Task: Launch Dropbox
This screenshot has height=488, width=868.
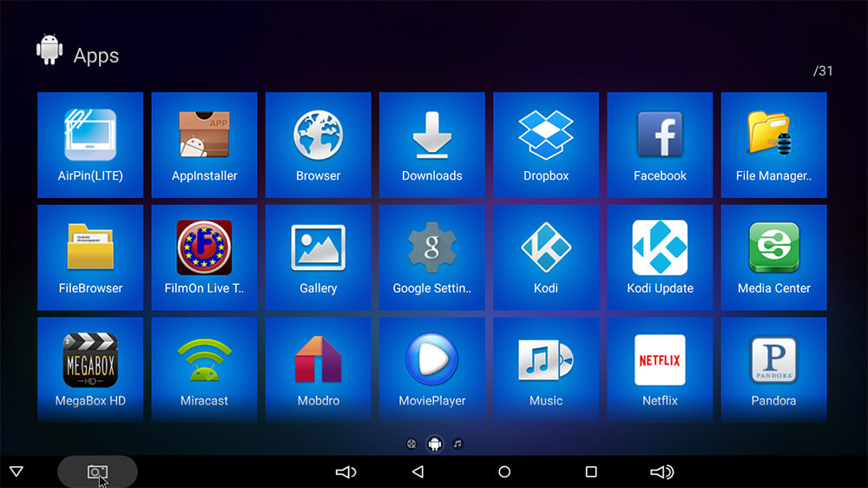Action: (x=546, y=144)
